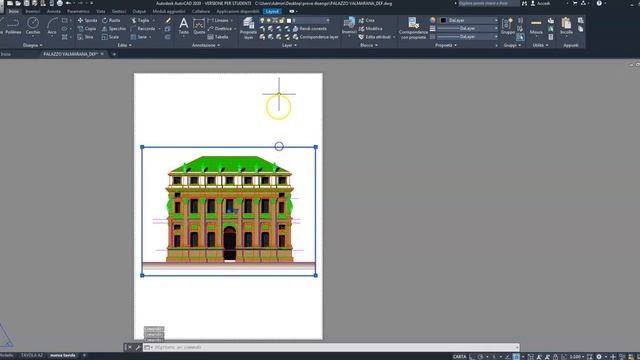The height and width of the screenshot is (360, 640).
Task: Click Corrispondenza layer button
Action: [316, 37]
